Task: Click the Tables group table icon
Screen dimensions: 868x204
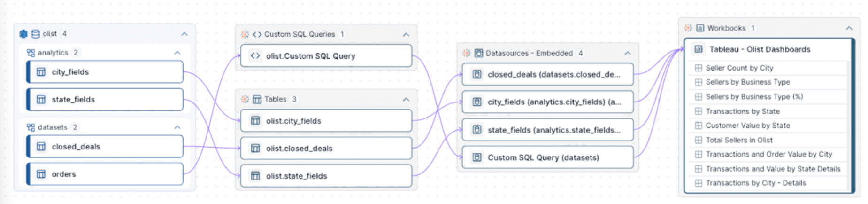Action: coord(257,99)
